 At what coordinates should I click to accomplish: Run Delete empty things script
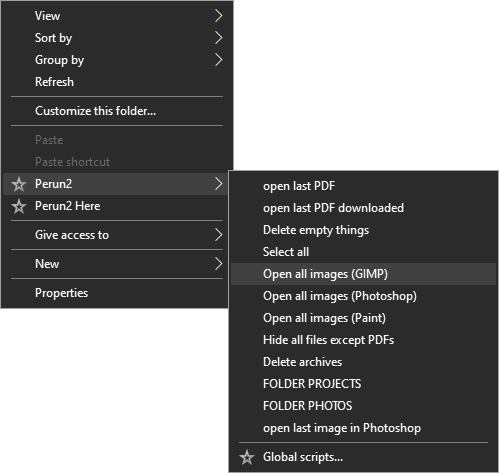[363, 230]
